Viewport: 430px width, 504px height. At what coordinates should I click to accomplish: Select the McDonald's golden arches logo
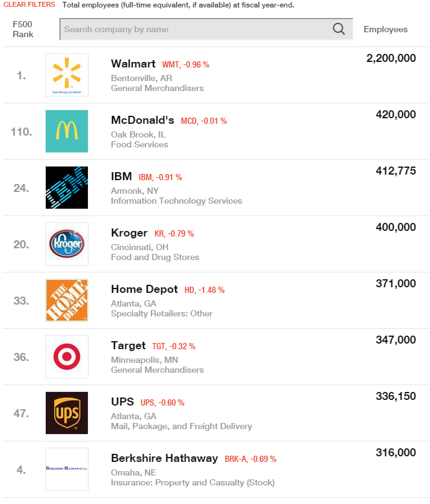click(67, 131)
